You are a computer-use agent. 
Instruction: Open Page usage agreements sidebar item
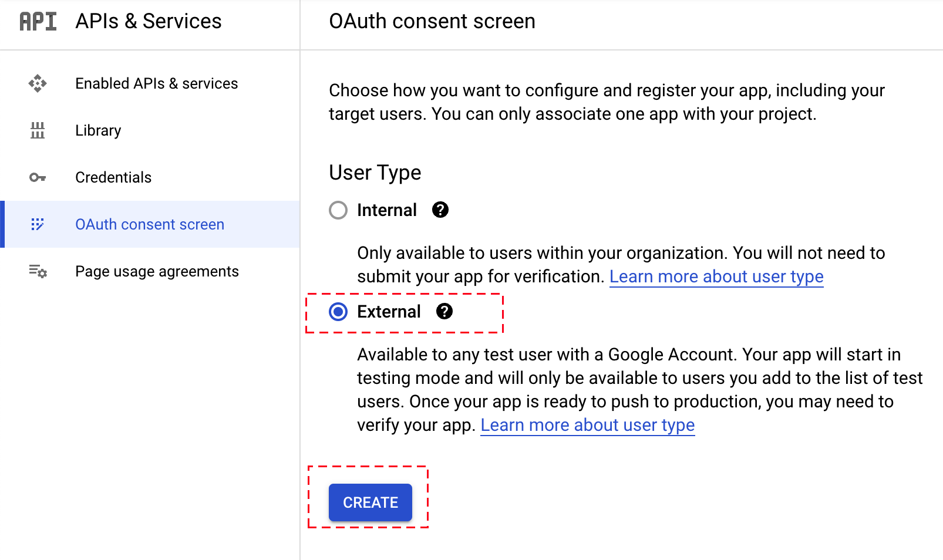click(150, 271)
